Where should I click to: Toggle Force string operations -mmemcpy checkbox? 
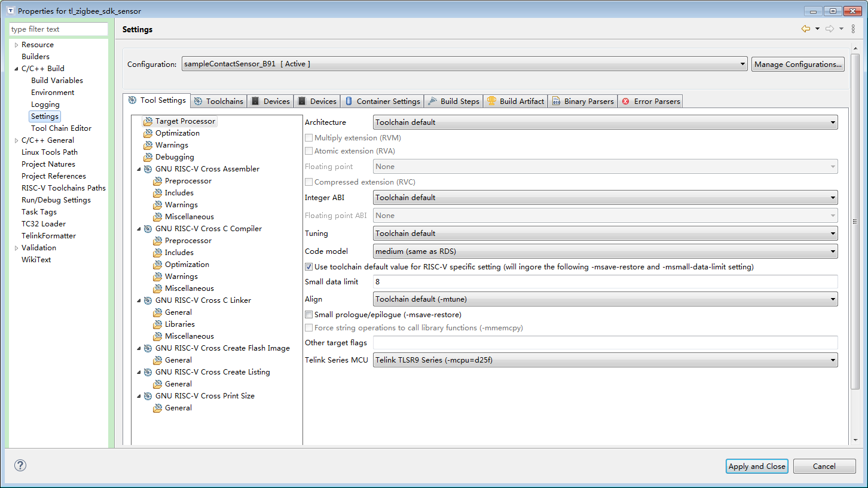coord(309,327)
